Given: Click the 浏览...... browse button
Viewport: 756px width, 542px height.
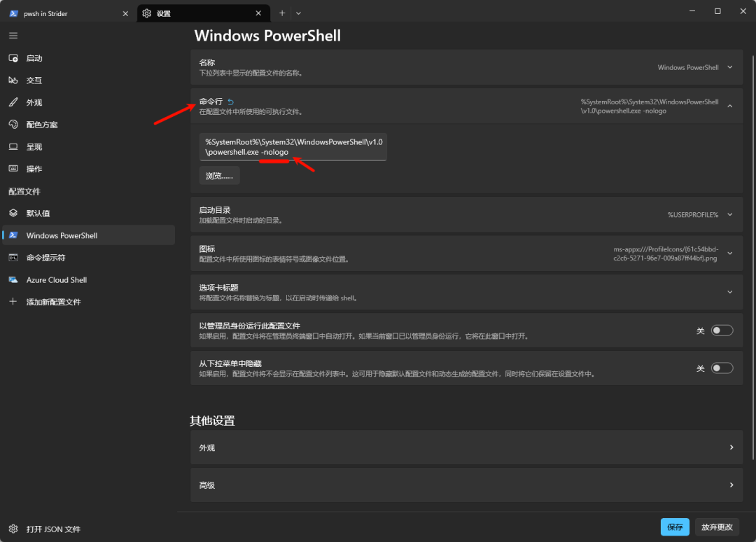Looking at the screenshot, I should point(219,176).
